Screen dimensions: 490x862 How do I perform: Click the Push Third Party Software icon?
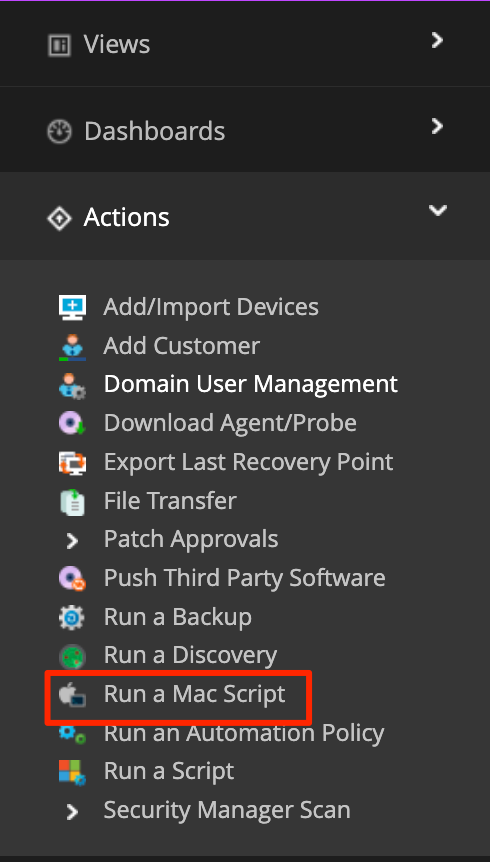pyautogui.click(x=72, y=578)
